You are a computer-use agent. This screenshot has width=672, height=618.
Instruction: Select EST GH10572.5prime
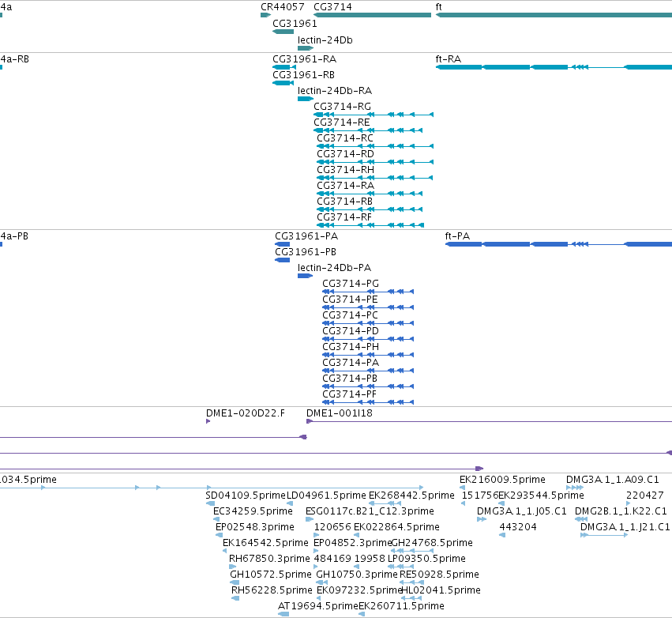pyautogui.click(x=235, y=582)
